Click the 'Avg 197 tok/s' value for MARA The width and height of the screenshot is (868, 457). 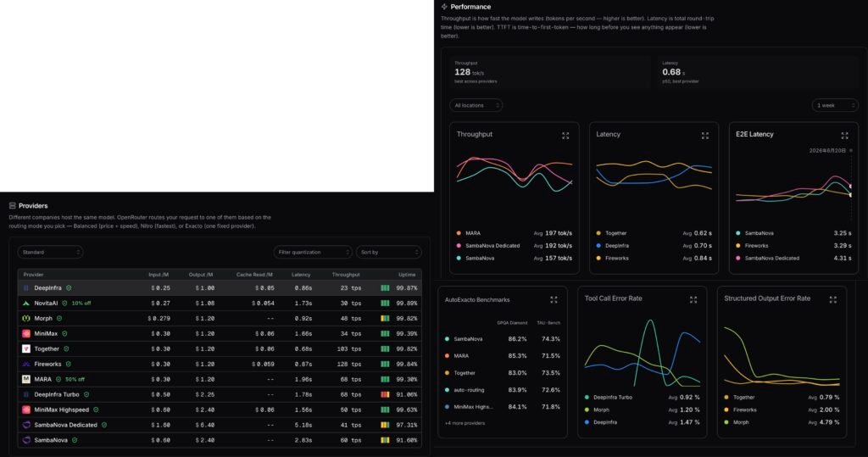click(x=553, y=233)
